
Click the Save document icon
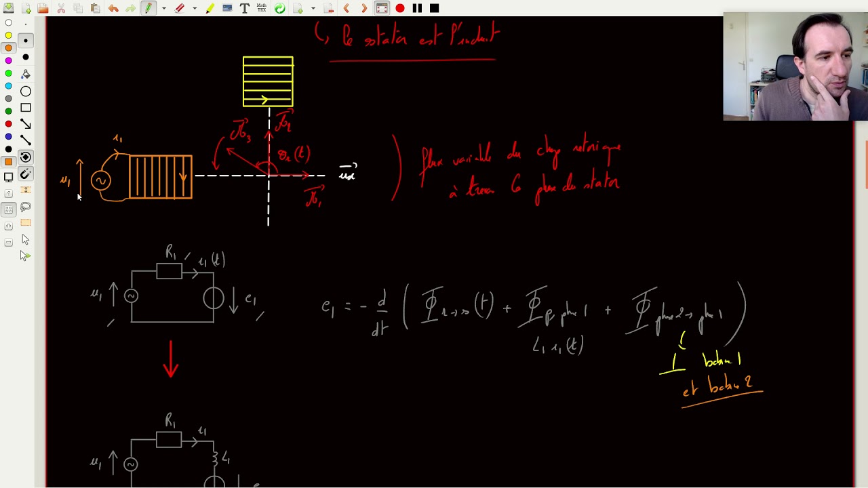tap(9, 8)
